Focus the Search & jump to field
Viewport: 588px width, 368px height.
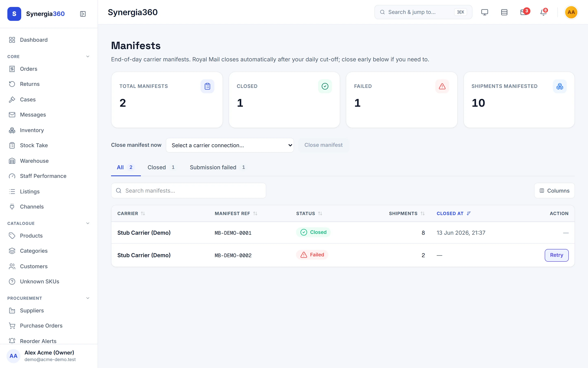point(423,12)
